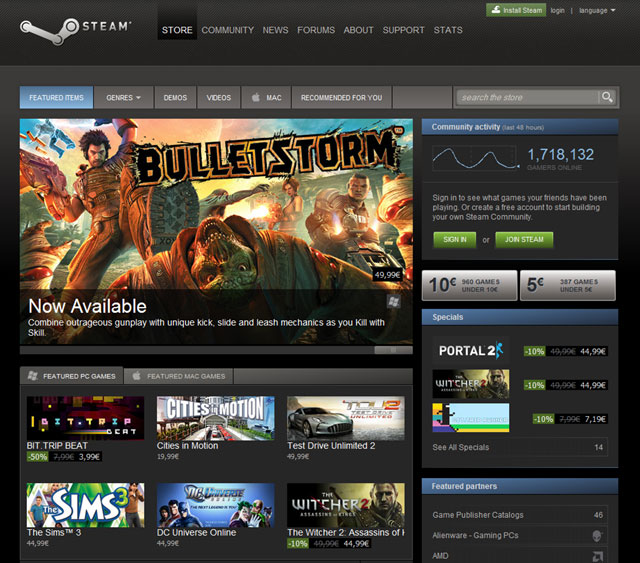640x563 pixels.
Task: Open the Store menu
Action: (177, 30)
